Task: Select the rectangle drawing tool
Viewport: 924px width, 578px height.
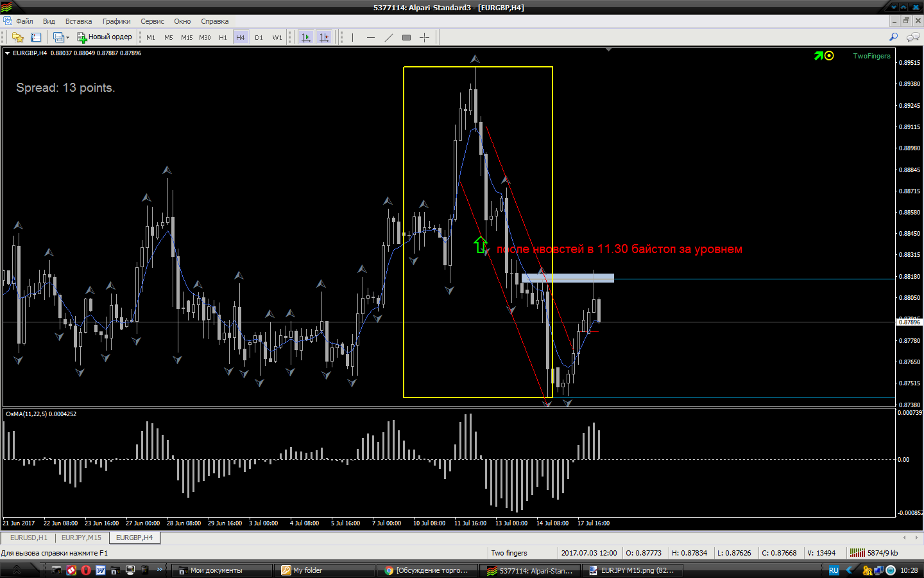Action: tap(406, 37)
